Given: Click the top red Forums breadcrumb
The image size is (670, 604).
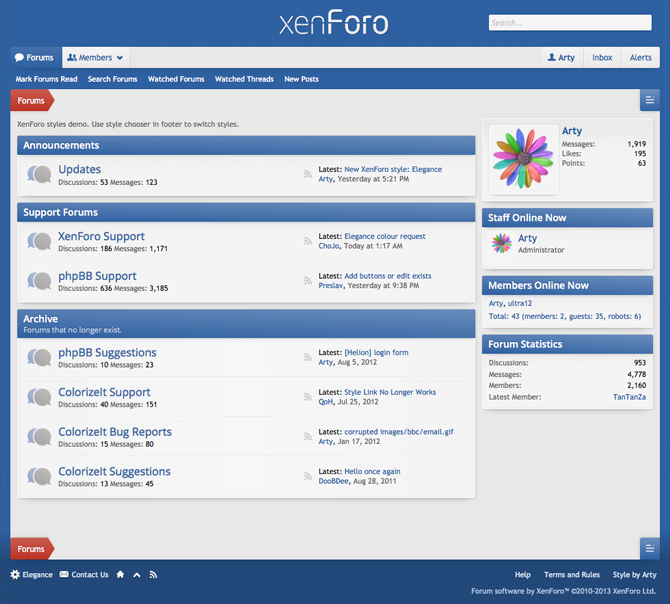Looking at the screenshot, I should (x=32, y=100).
